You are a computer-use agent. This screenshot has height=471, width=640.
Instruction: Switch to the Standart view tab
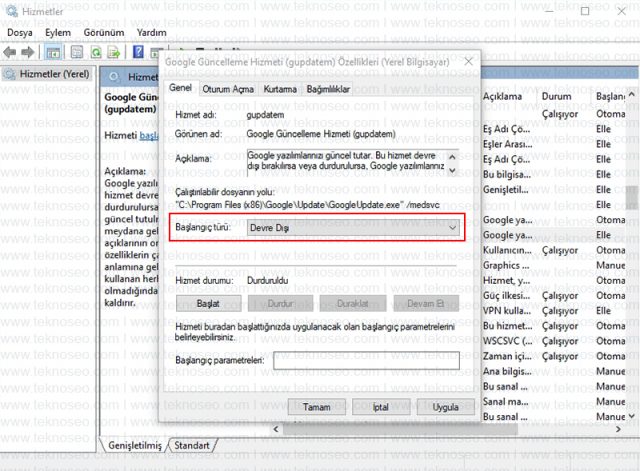coord(192,445)
